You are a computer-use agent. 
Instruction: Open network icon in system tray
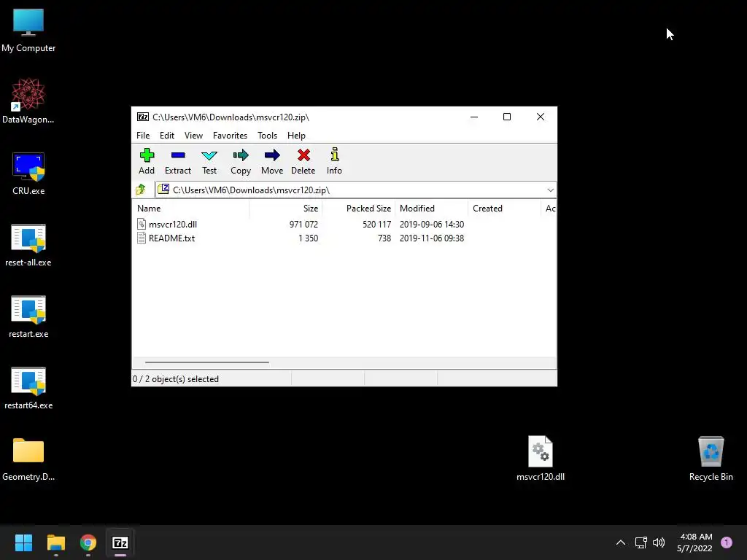click(x=640, y=542)
